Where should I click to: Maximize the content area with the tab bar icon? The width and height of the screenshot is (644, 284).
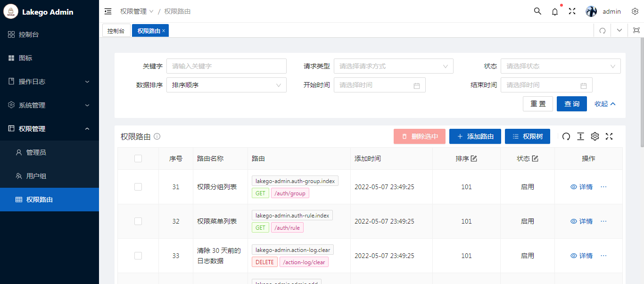click(636, 31)
